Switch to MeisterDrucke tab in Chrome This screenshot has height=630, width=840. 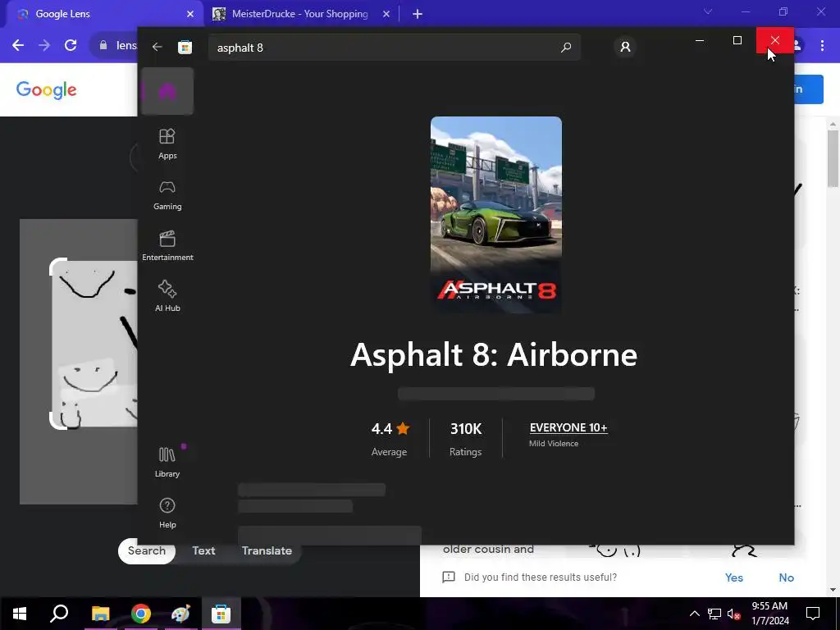pyautogui.click(x=302, y=14)
